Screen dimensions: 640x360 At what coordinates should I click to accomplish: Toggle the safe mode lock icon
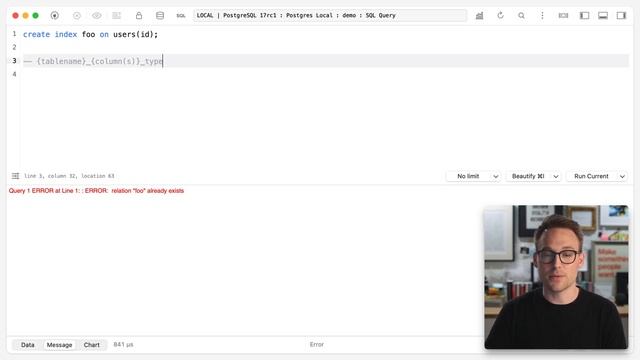pyautogui.click(x=139, y=16)
